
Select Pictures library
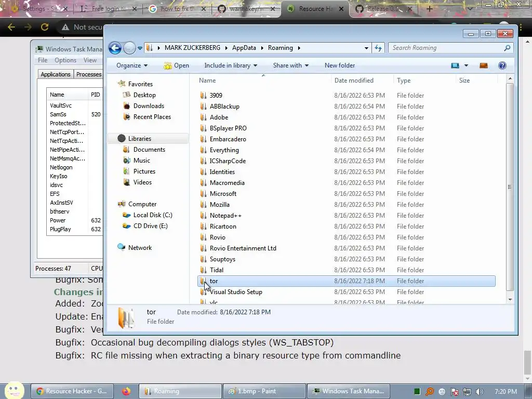pos(144,171)
